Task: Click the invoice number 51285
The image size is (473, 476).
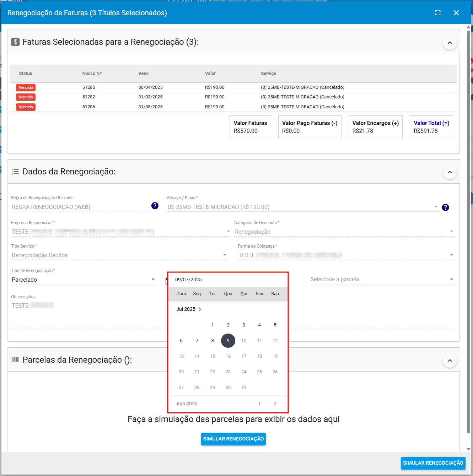Action: pyautogui.click(x=89, y=87)
